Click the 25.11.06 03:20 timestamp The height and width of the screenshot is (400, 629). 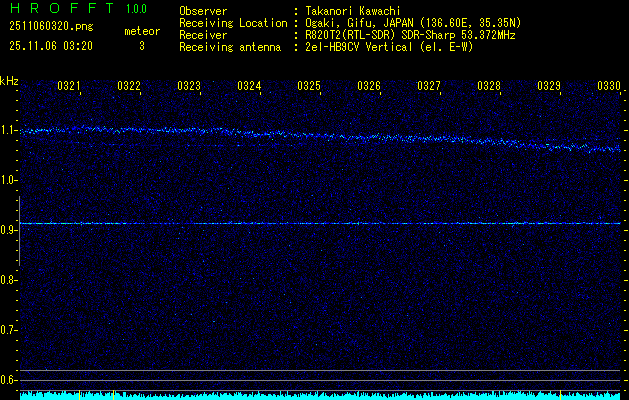tap(50, 45)
